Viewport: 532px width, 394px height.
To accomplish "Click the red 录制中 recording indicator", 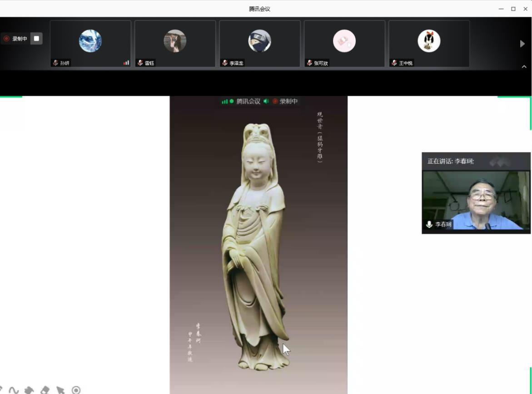I will (15, 39).
